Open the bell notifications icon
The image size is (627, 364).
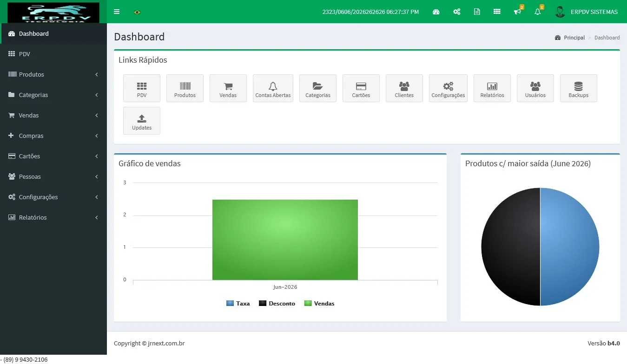click(538, 11)
